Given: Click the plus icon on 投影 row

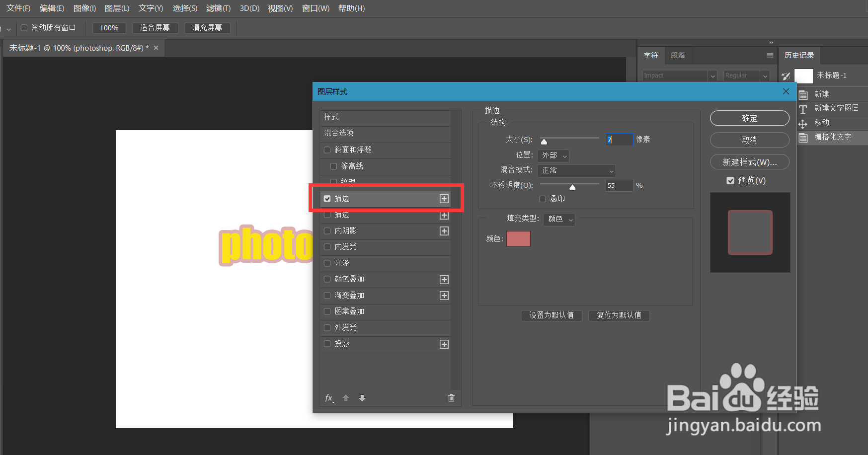Looking at the screenshot, I should pos(444,344).
